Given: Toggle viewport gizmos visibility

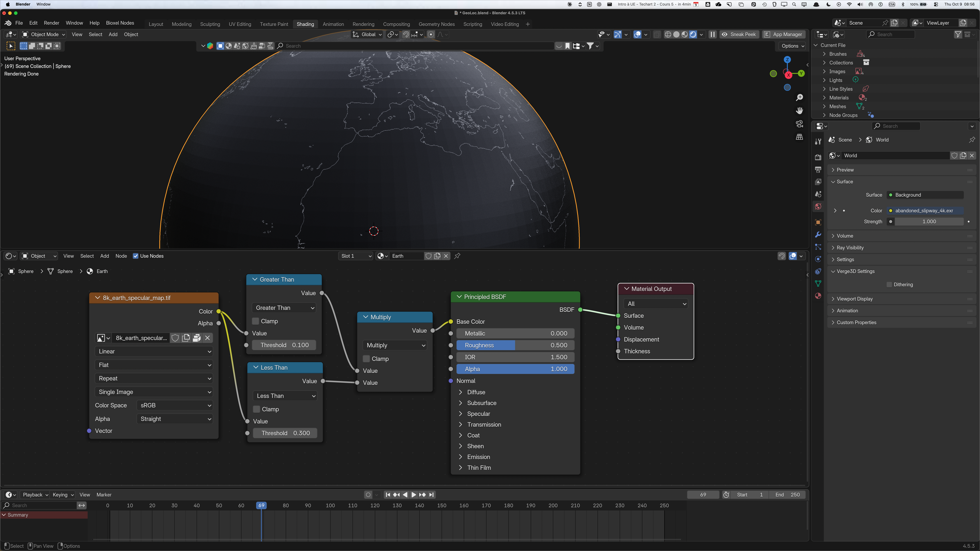Looking at the screenshot, I should [618, 35].
